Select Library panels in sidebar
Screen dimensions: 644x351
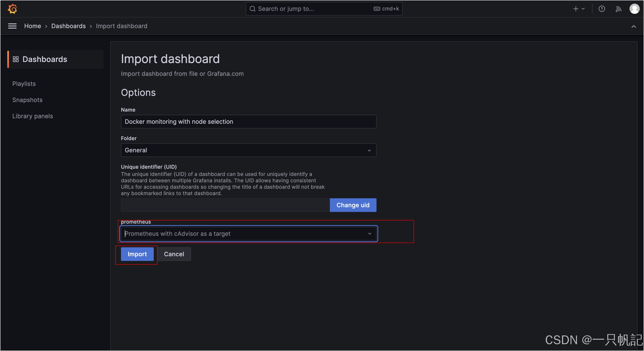click(33, 116)
